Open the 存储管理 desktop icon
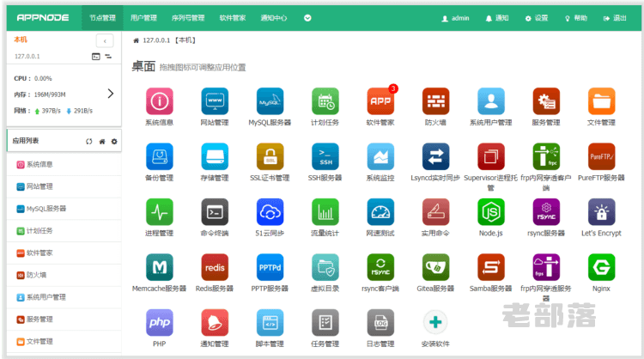 point(215,156)
